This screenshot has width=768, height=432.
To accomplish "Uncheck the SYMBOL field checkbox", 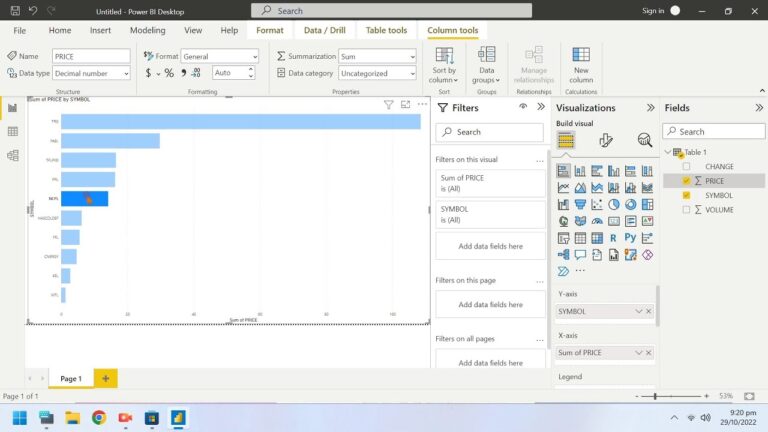I will (x=686, y=195).
